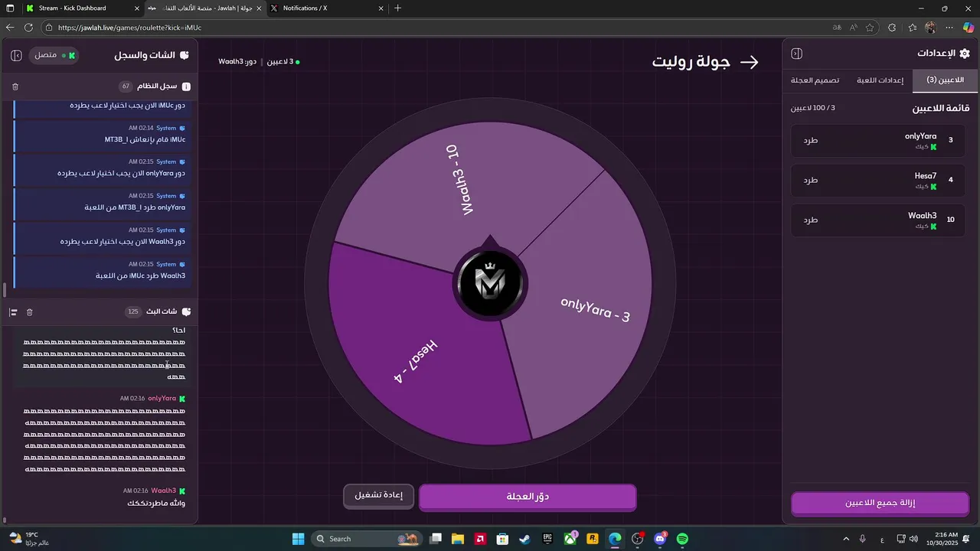
Task: Click the system log info icon
Action: click(x=186, y=86)
